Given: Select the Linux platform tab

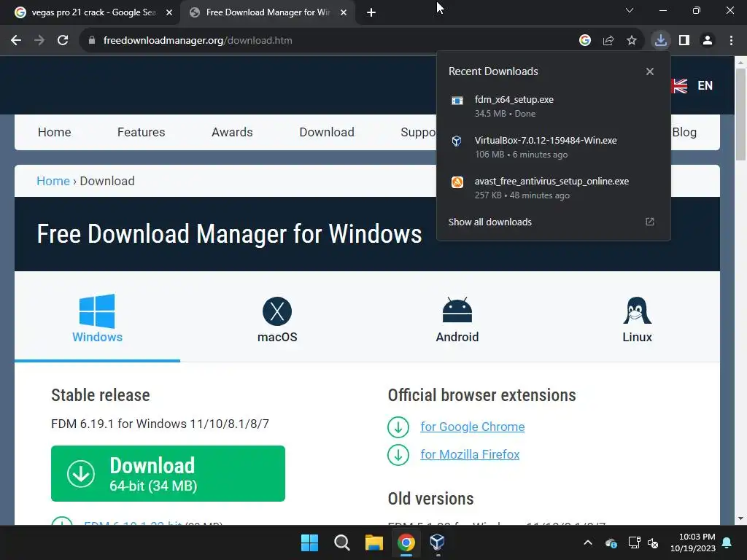Looking at the screenshot, I should pos(637,319).
